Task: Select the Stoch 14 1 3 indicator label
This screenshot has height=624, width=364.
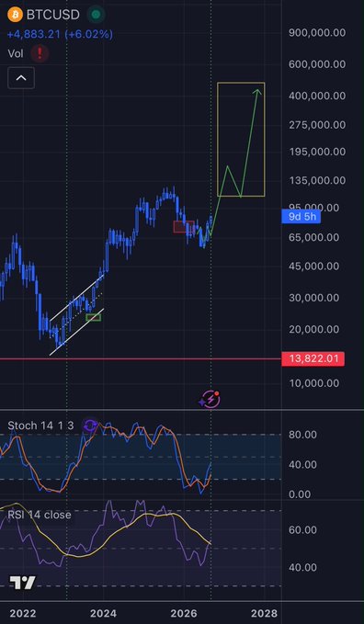Action: (x=40, y=425)
